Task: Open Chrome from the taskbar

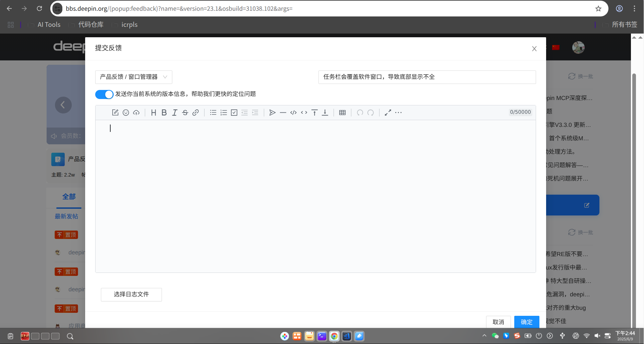Action: (334, 336)
